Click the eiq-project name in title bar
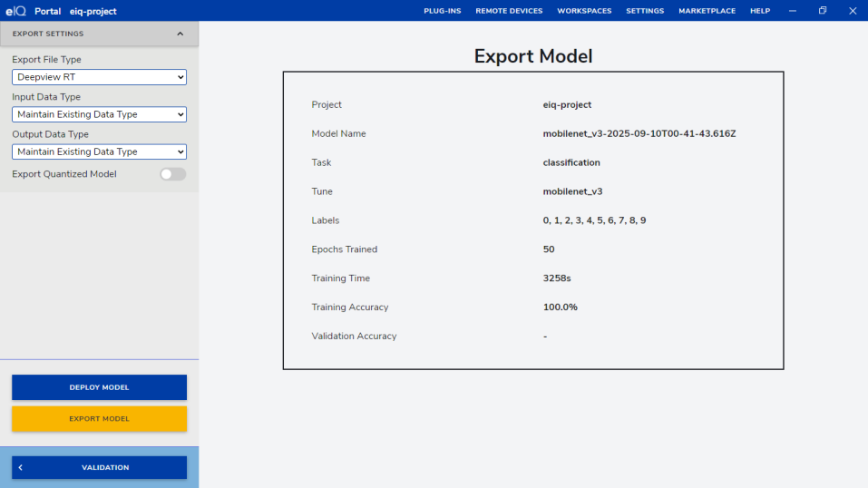The width and height of the screenshot is (868, 488). (93, 11)
